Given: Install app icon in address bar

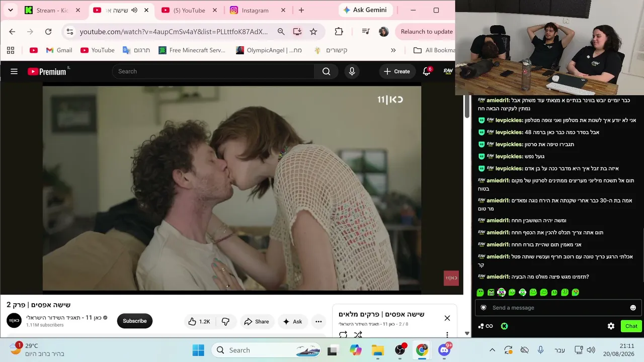Looking at the screenshot, I should (297, 32).
